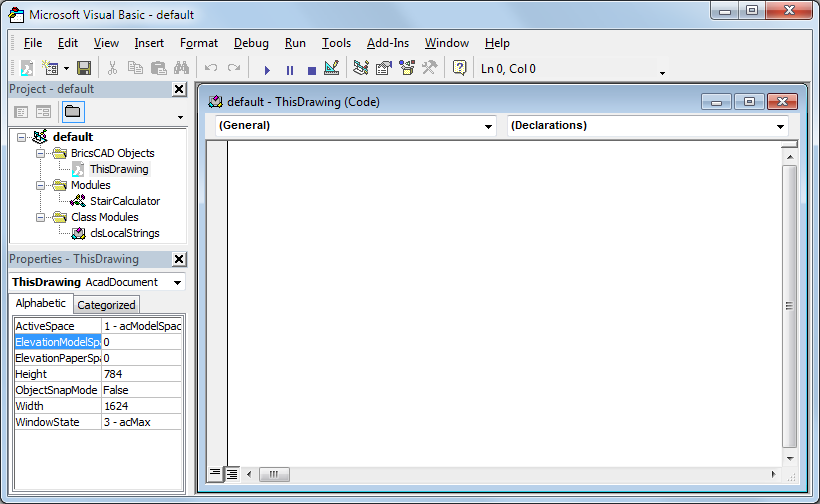This screenshot has width=820, height=504.
Task: Select ThisDrawing in the project tree
Action: (x=119, y=169)
